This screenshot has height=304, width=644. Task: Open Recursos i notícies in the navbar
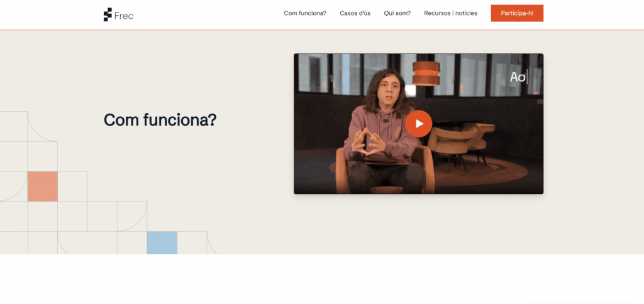(x=450, y=13)
